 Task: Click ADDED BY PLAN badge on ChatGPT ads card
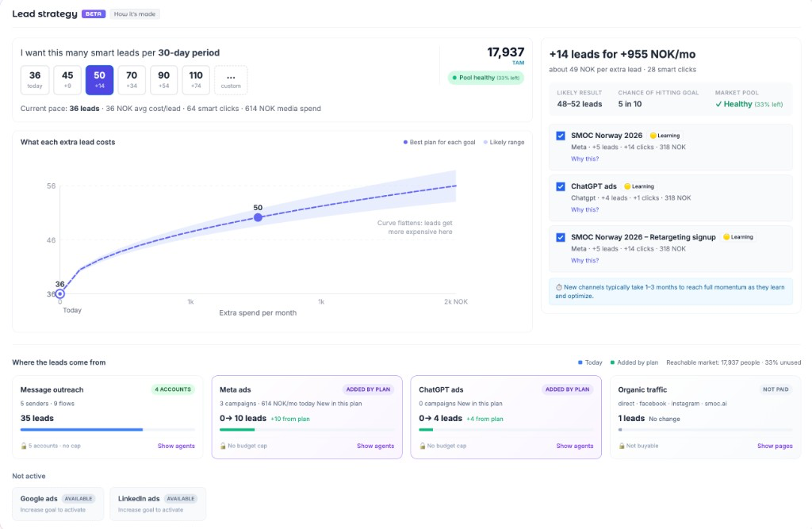pyautogui.click(x=568, y=389)
